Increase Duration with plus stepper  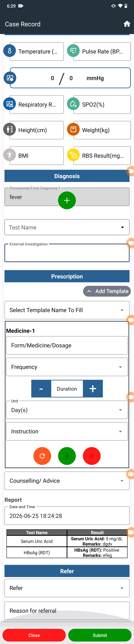[93, 389]
